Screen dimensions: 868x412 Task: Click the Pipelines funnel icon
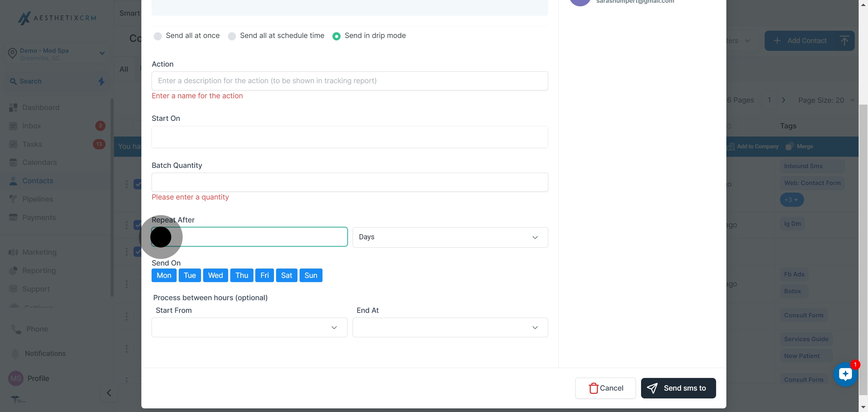13,199
